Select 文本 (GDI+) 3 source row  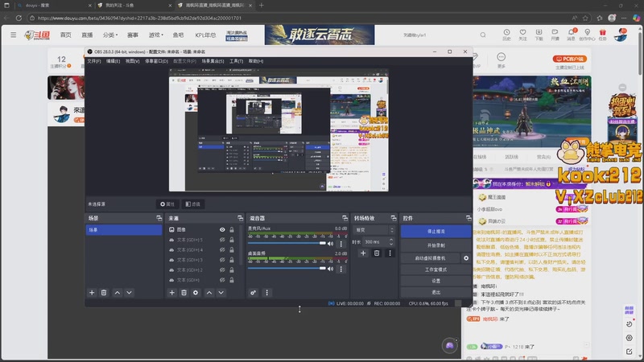tap(200, 260)
